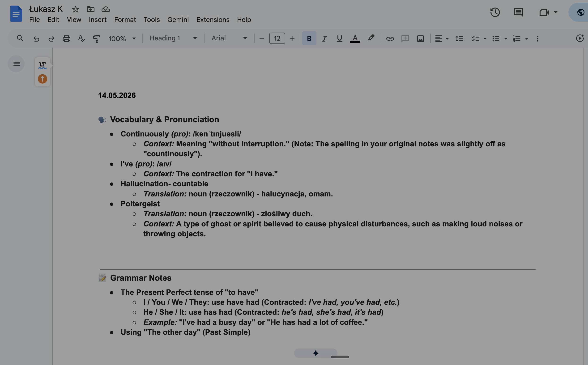Open the Heading 1 style dropdown
This screenshot has height=365, width=588.
pos(173,38)
